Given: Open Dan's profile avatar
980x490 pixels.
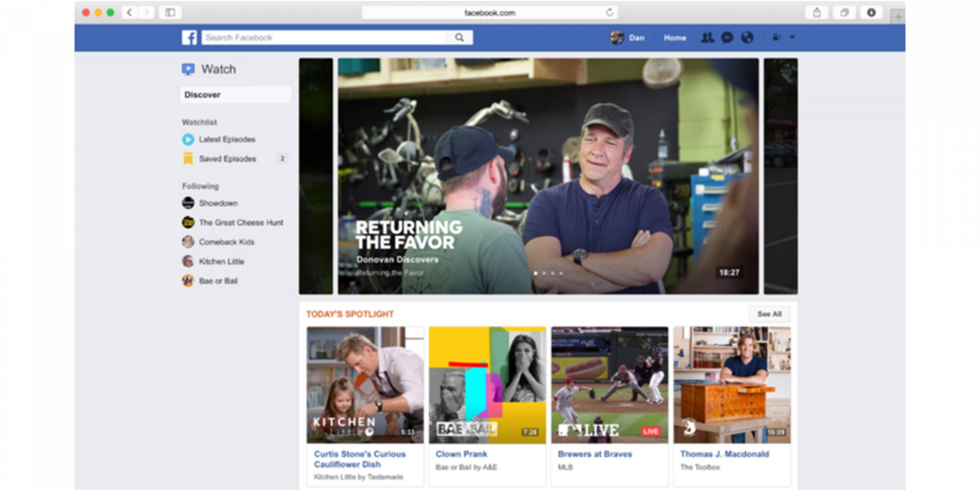Looking at the screenshot, I should tap(617, 38).
